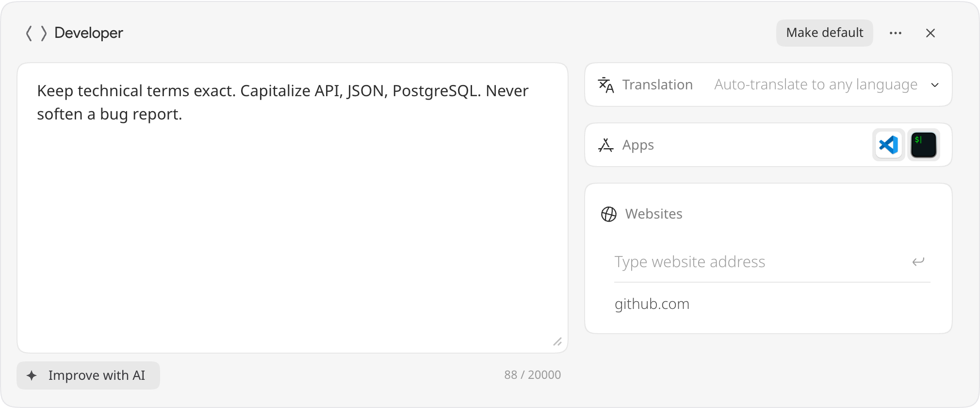This screenshot has width=980, height=408.
Task: Open the three-dots more options menu
Action: tap(896, 33)
